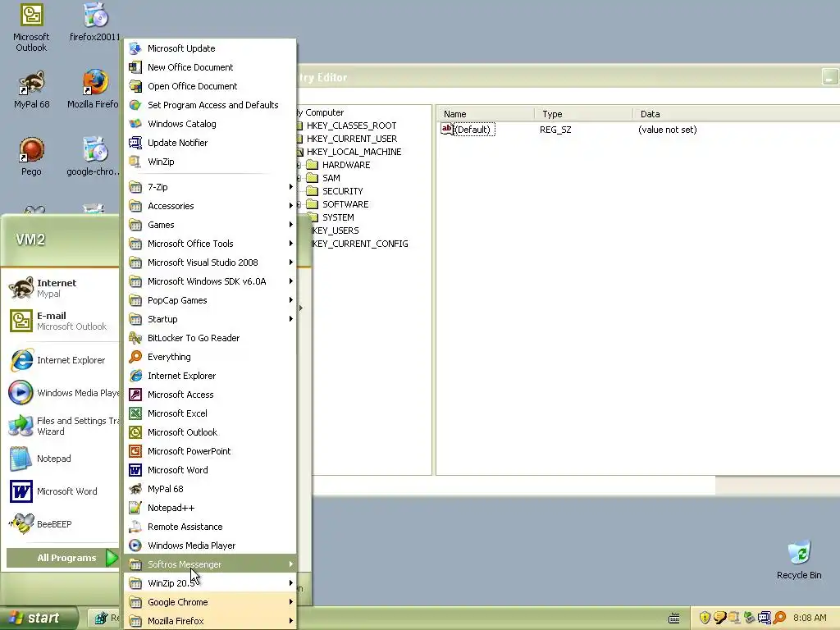The image size is (840, 630).
Task: Open Windows Media Player in All Programs
Action: pos(210,546)
